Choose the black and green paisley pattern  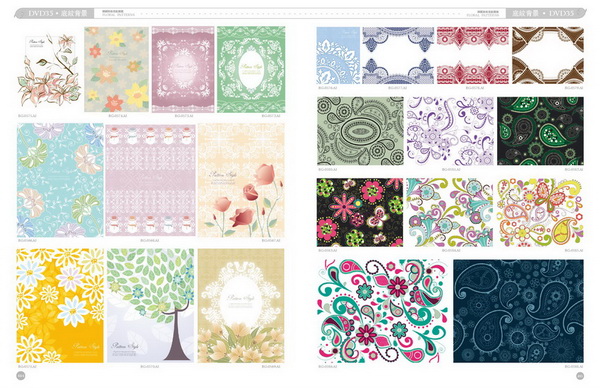pyautogui.click(x=540, y=131)
